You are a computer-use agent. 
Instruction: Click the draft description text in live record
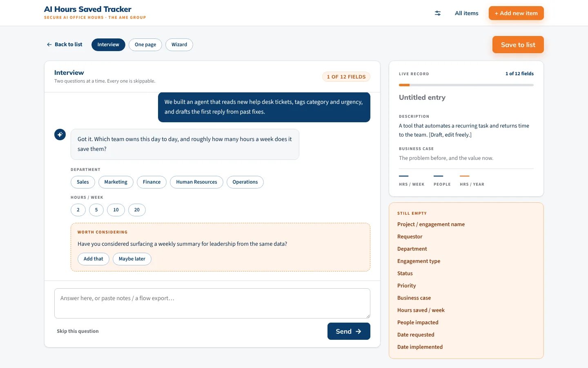coord(464,130)
